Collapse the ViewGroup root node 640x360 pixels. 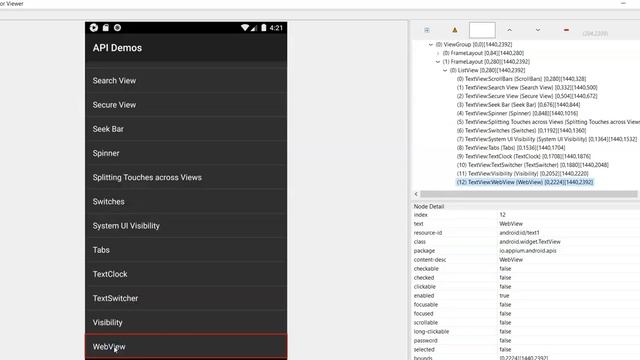[x=431, y=44]
